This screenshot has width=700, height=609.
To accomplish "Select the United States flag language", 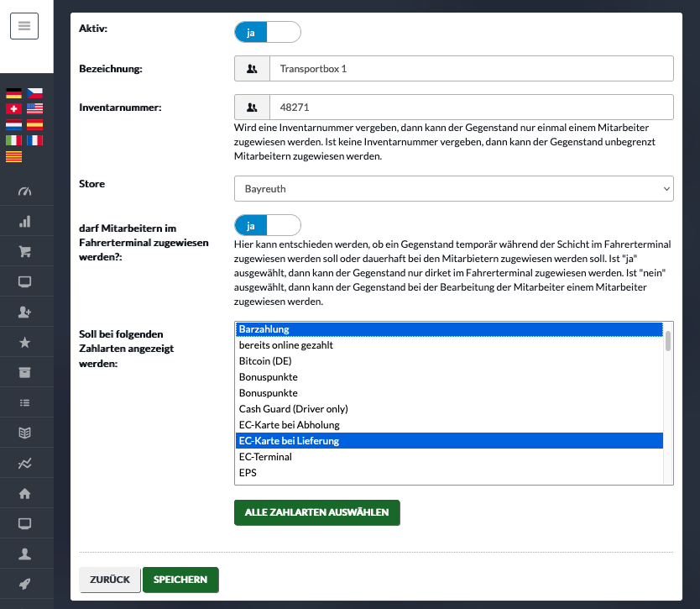I will click(34, 108).
